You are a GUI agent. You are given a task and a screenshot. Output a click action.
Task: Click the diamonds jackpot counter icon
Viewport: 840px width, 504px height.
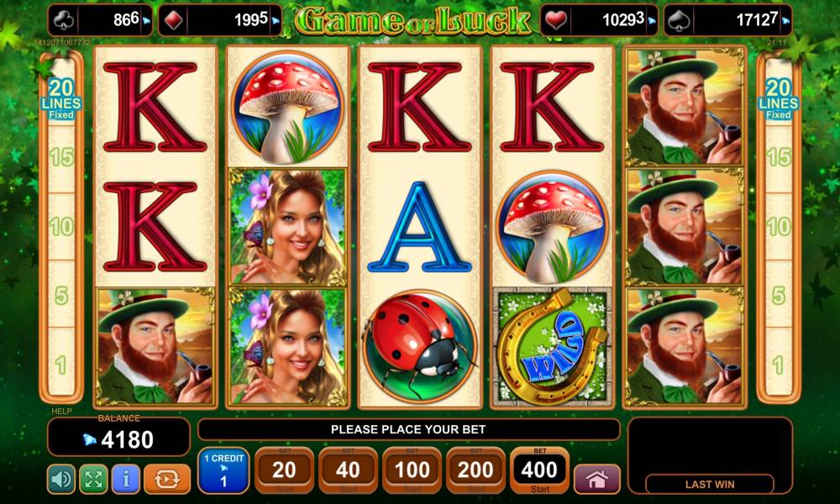(x=174, y=21)
